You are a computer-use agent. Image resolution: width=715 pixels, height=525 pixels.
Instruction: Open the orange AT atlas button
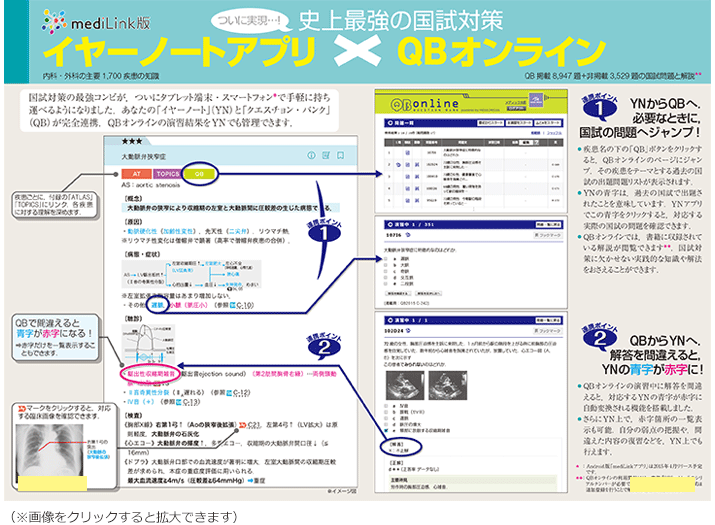tap(137, 174)
